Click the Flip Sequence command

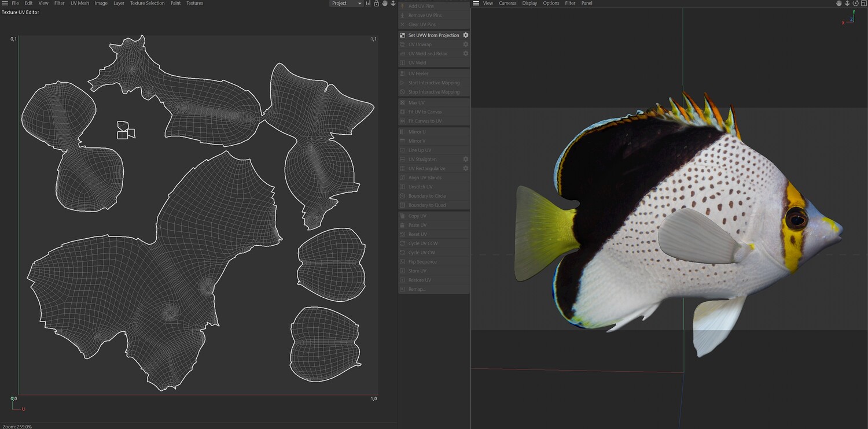click(434, 262)
